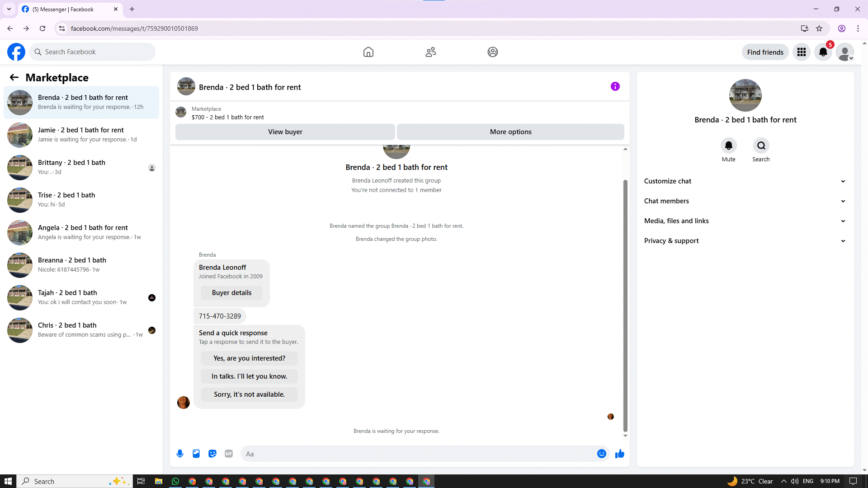Click the View buyer button
This screenshot has width=868, height=488.
(x=285, y=132)
